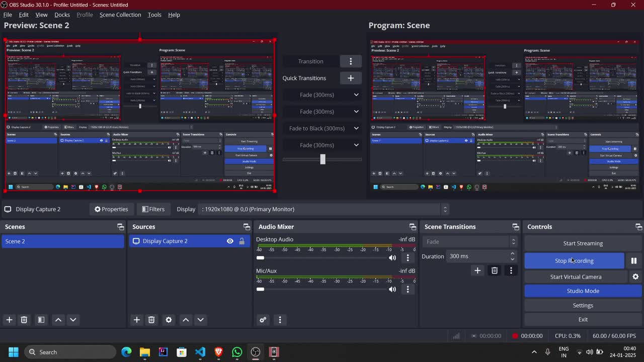Expand Fade to Black (300ms) dropdown
Viewport: 644px width, 362px height.
[356, 128]
